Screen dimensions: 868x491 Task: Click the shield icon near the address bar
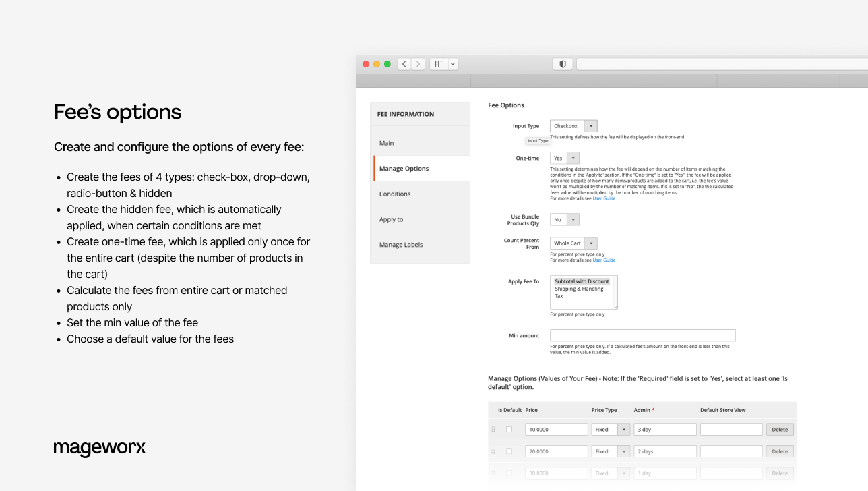pyautogui.click(x=562, y=63)
